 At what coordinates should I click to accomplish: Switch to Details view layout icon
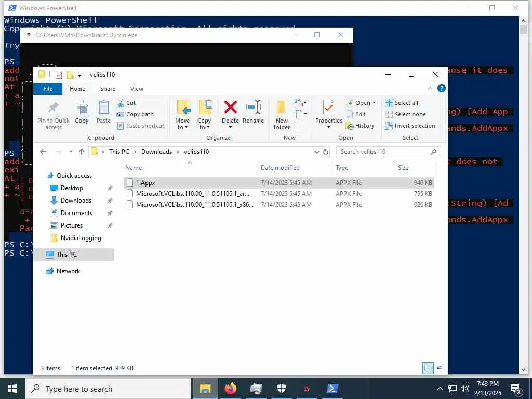pyautogui.click(x=428, y=368)
